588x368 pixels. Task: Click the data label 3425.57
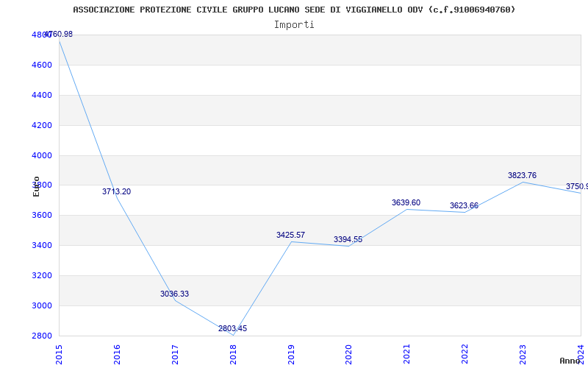tap(290, 235)
